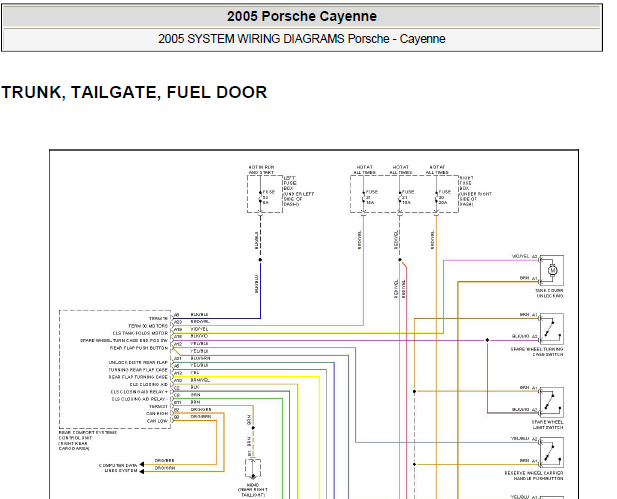Click 'SPARE WHEEL TURNING CAGE SWITCH' label

coord(537,352)
